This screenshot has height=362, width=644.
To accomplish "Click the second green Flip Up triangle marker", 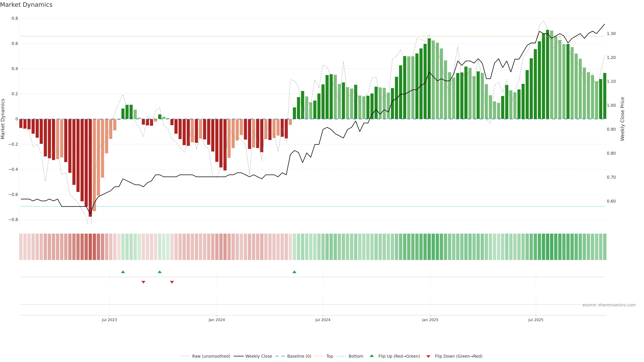I will [160, 272].
